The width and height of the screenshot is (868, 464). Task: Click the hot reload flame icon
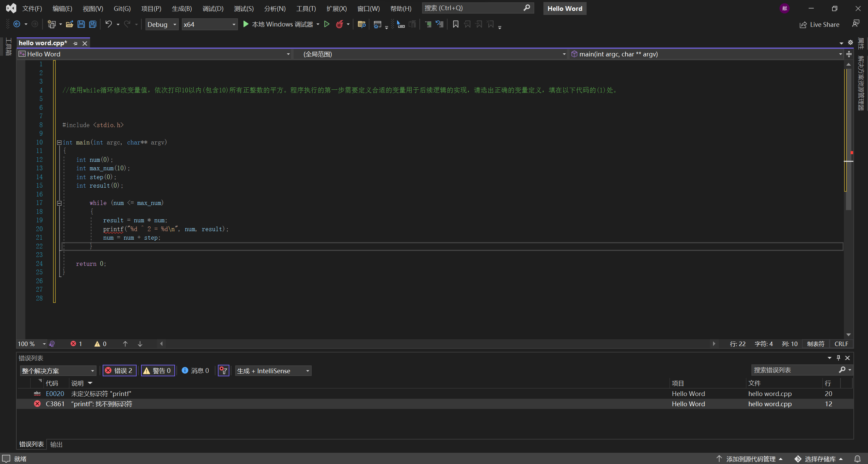(x=339, y=24)
